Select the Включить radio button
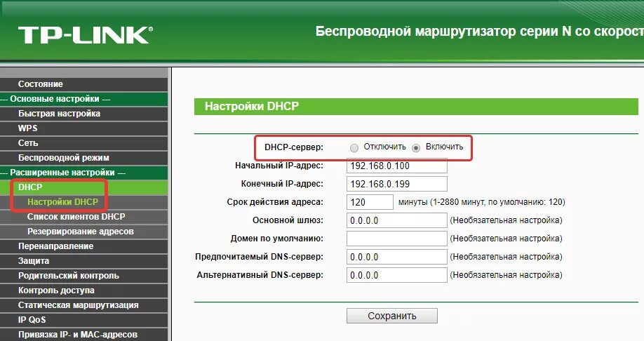 416,148
